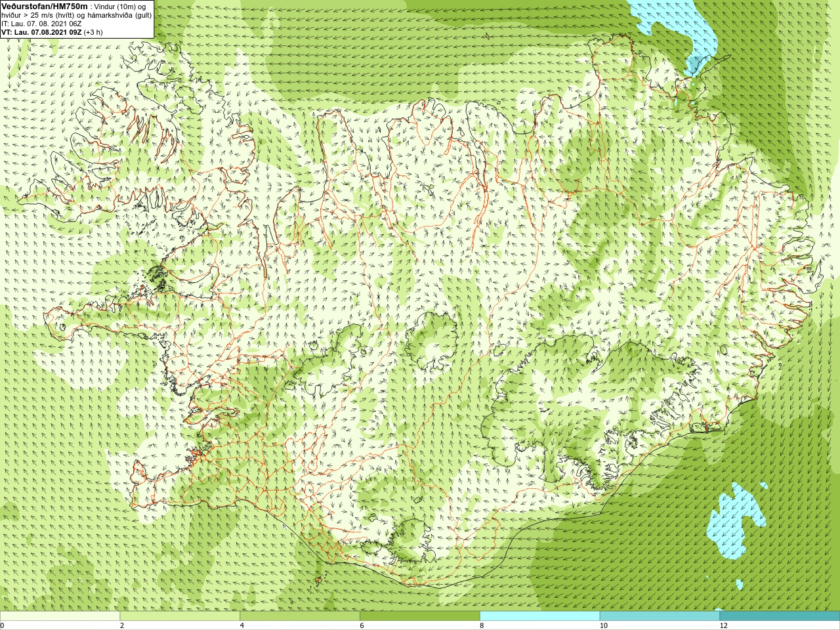Click the 10–12 m/s turquoise segment
The height and width of the screenshot is (630, 840).
[x=660, y=616]
